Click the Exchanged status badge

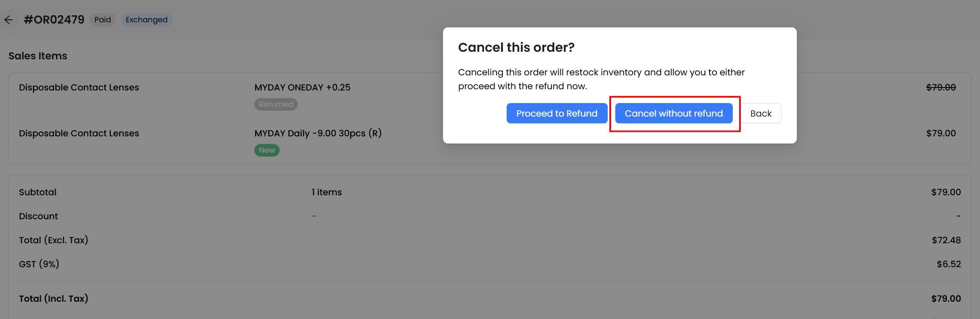tap(147, 20)
